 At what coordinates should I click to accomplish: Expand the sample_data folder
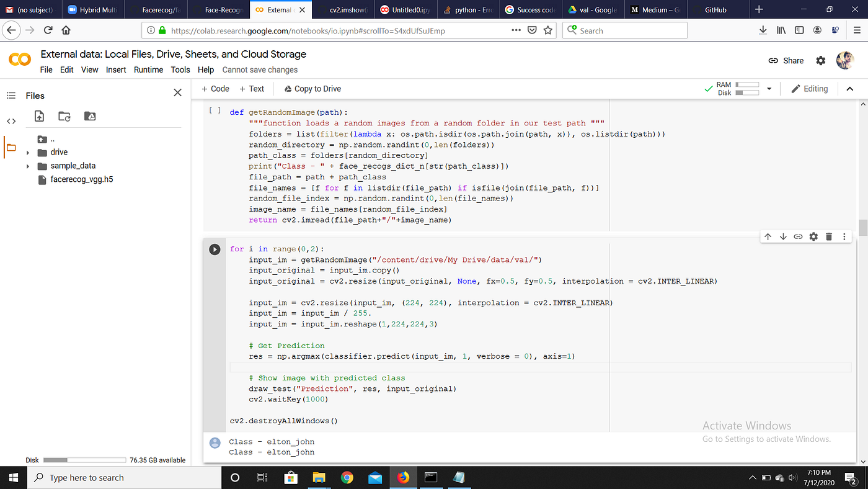28,165
